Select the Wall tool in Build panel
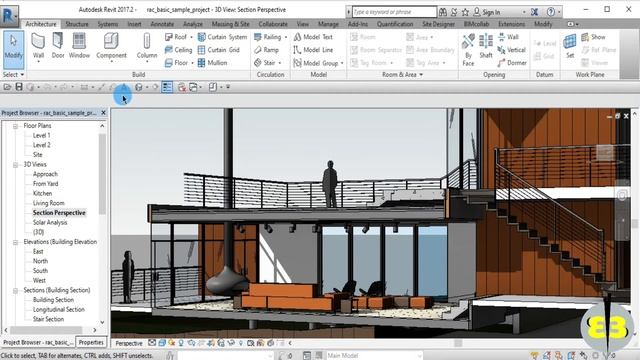The height and width of the screenshot is (360, 640). coord(38,46)
